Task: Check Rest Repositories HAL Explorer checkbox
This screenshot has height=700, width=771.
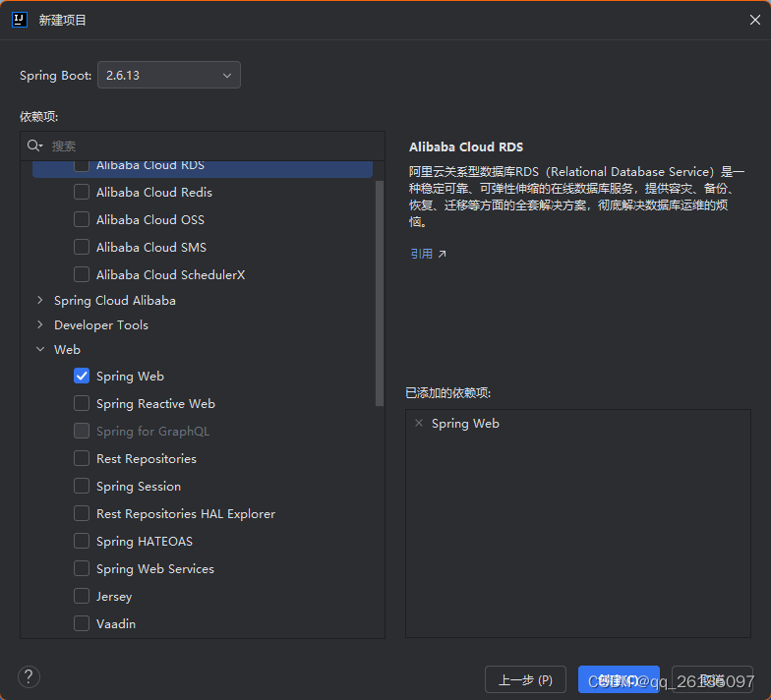Action: click(x=82, y=513)
